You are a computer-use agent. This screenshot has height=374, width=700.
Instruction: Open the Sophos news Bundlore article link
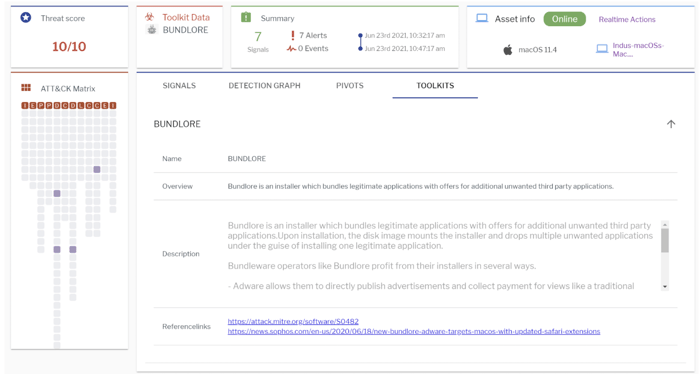[x=414, y=331]
